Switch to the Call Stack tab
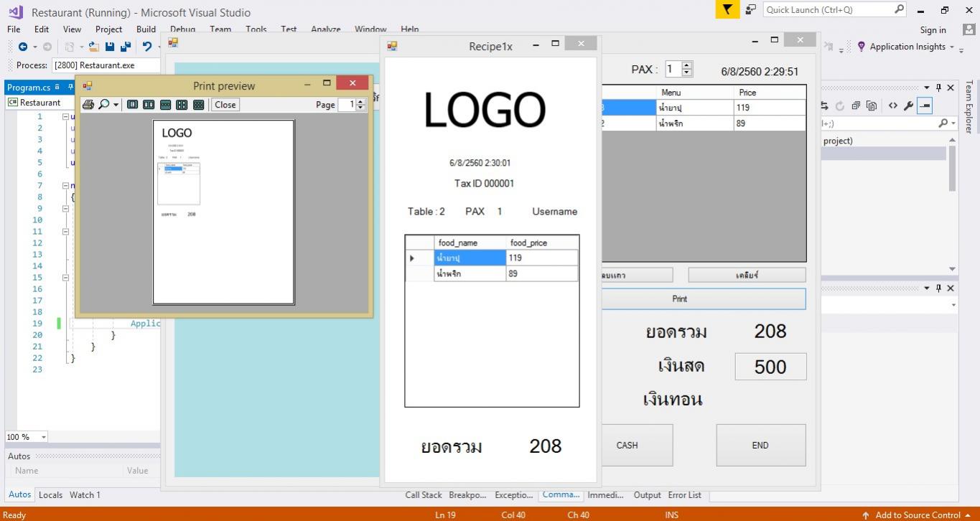The width and height of the screenshot is (980, 521). pos(424,494)
